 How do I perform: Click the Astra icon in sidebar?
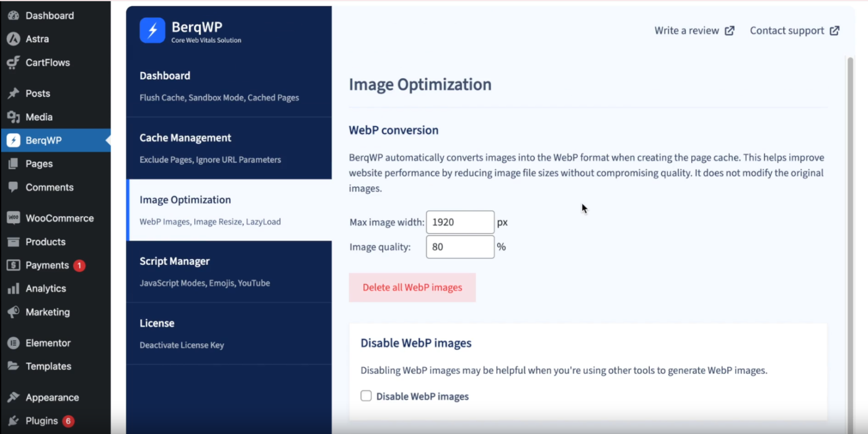click(x=13, y=39)
